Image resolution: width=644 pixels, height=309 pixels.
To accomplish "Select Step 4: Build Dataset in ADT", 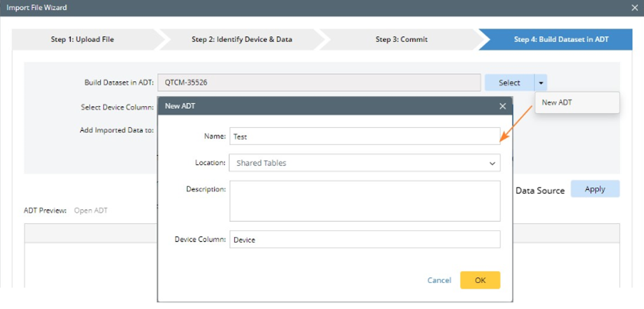I will [x=561, y=39].
